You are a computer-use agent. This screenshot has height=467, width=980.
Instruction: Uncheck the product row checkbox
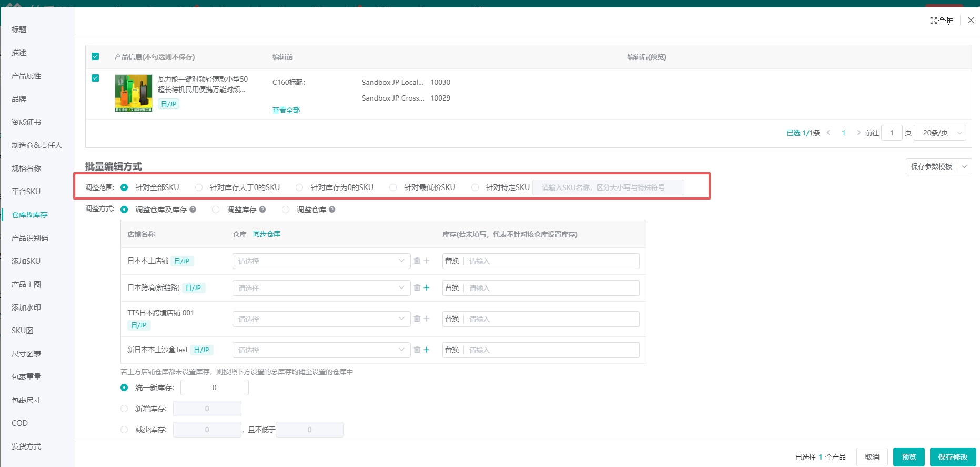click(95, 78)
